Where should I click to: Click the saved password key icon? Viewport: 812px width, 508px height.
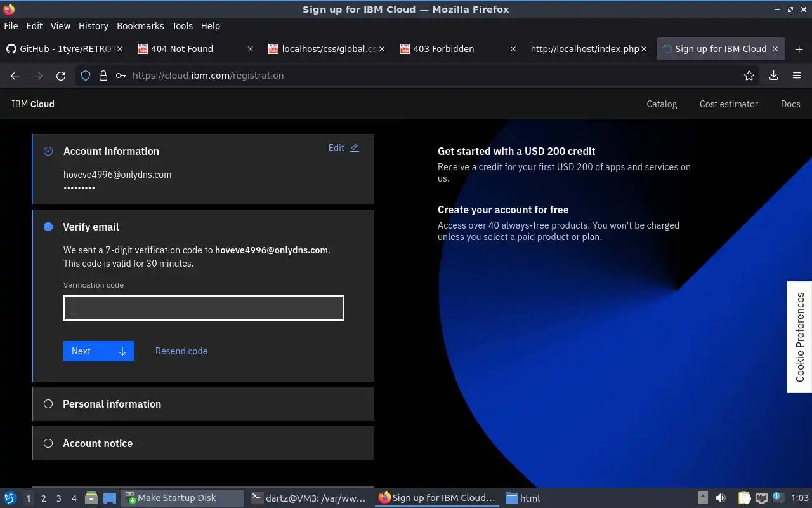coord(121,76)
